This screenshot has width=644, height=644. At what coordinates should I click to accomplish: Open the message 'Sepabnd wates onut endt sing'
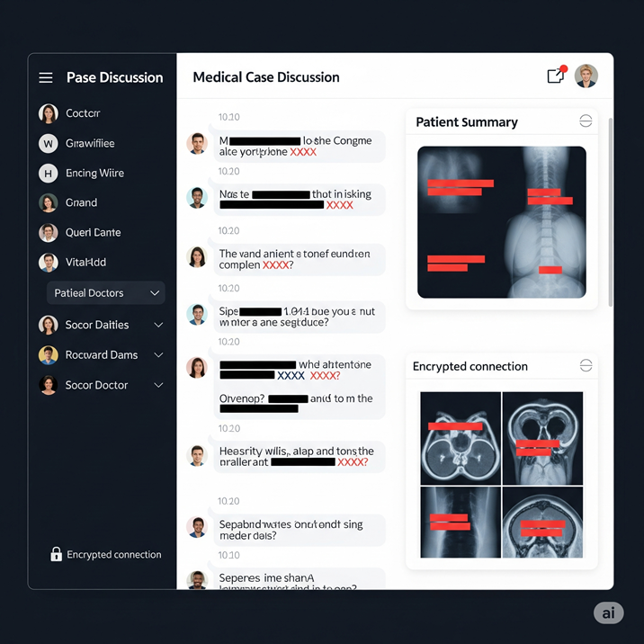300,530
